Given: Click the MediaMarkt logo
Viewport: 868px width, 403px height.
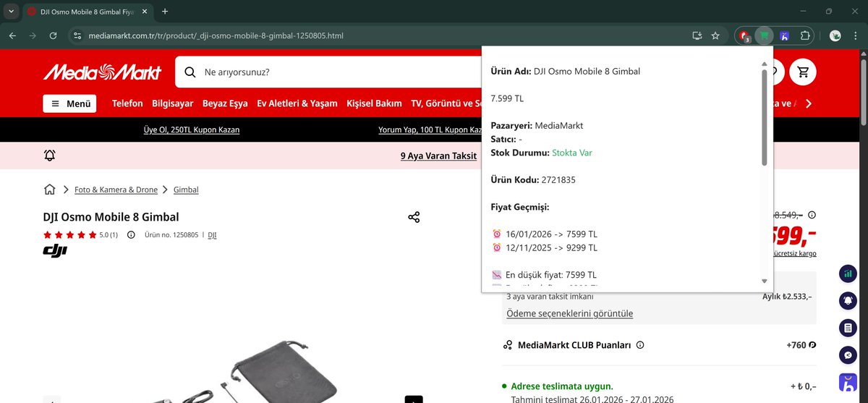Looking at the screenshot, I should (x=103, y=72).
